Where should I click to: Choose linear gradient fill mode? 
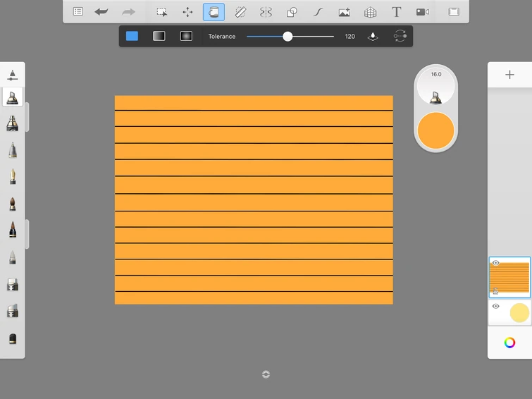(x=159, y=36)
